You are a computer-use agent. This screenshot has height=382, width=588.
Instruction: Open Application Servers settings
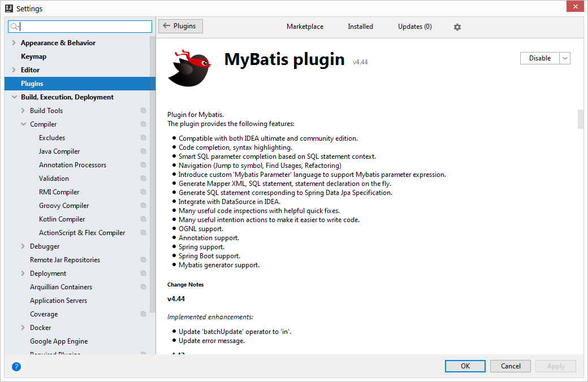[x=58, y=301]
